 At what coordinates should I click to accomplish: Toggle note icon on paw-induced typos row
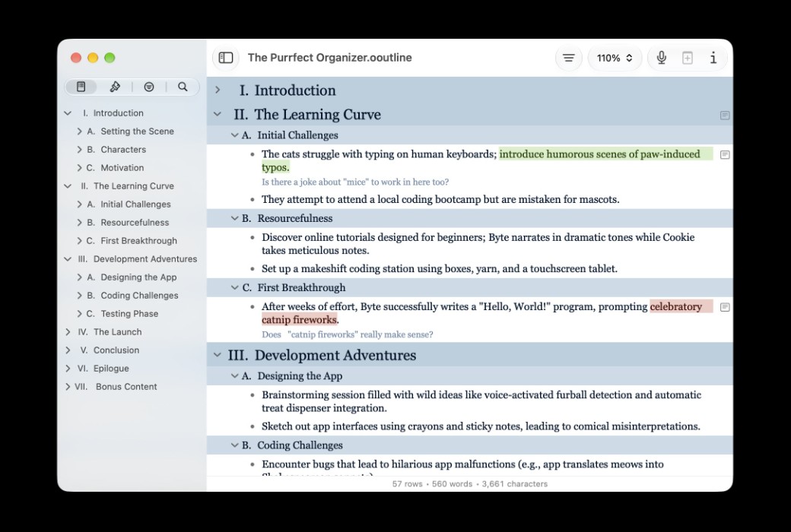tap(724, 155)
